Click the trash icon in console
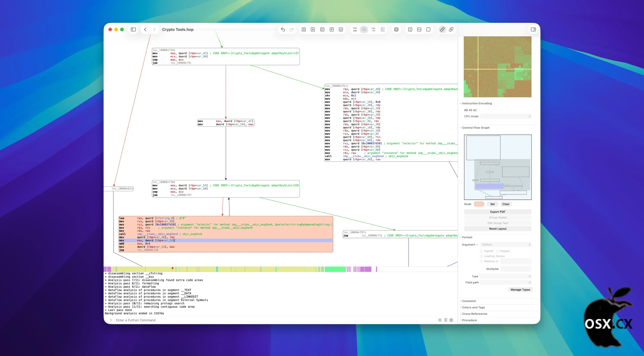644x356 pixels. 445,320
